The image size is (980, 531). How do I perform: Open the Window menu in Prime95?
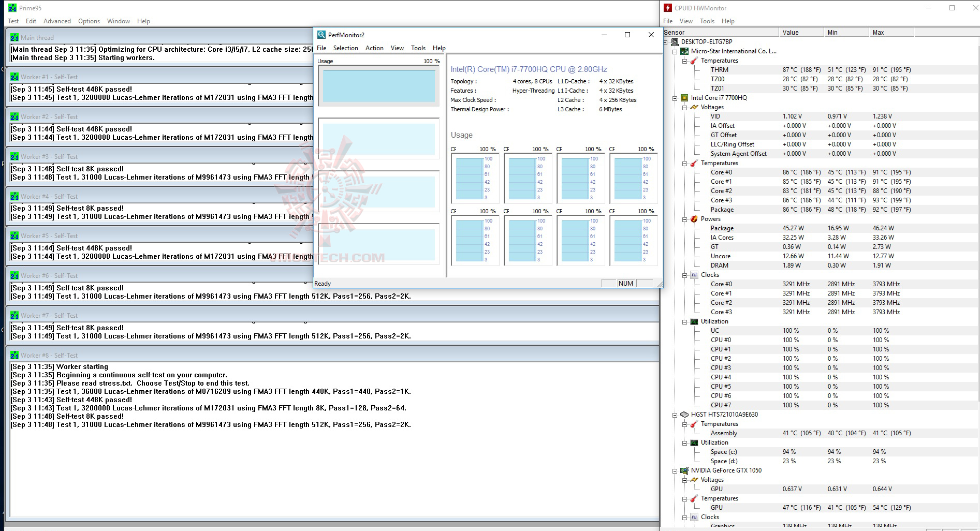(x=119, y=21)
